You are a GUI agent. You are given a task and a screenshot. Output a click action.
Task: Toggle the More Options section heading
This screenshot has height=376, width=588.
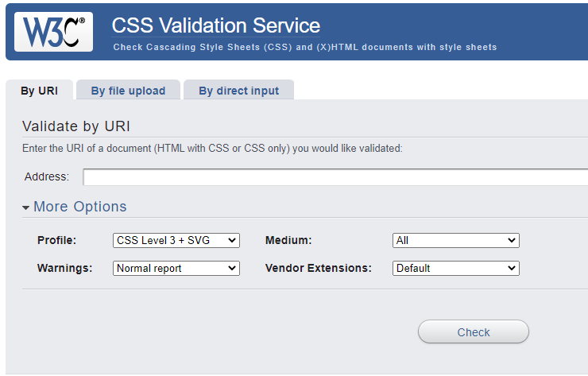(80, 207)
